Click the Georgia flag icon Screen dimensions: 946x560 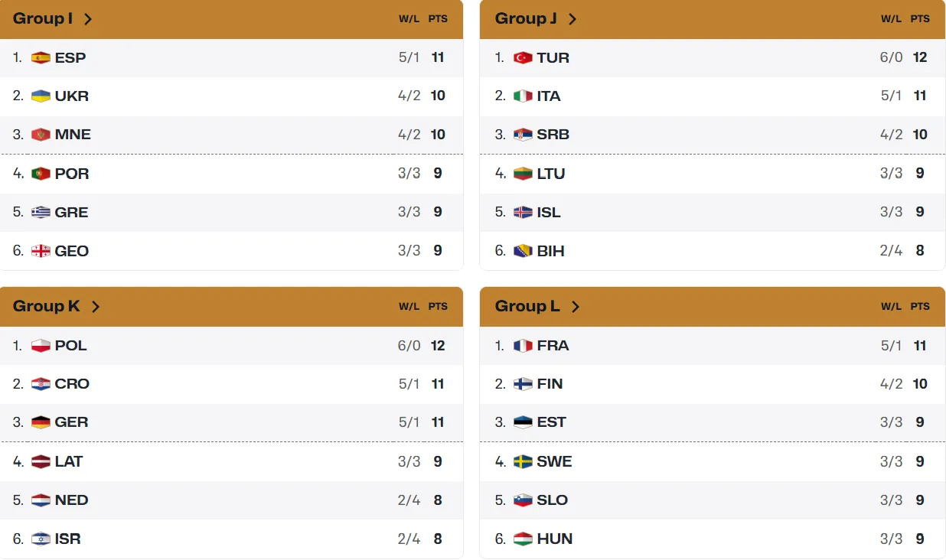pyautogui.click(x=41, y=251)
